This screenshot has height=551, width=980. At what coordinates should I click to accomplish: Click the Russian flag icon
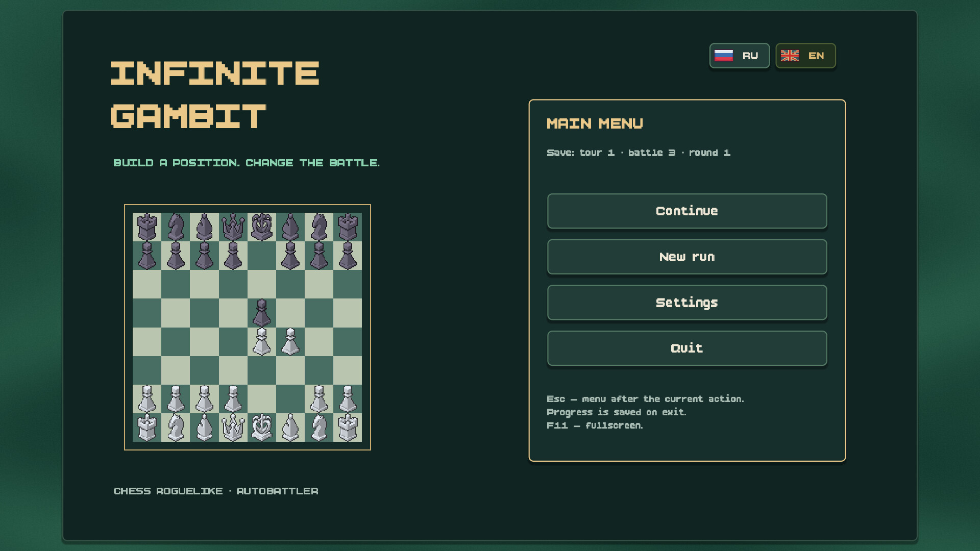coord(724,56)
